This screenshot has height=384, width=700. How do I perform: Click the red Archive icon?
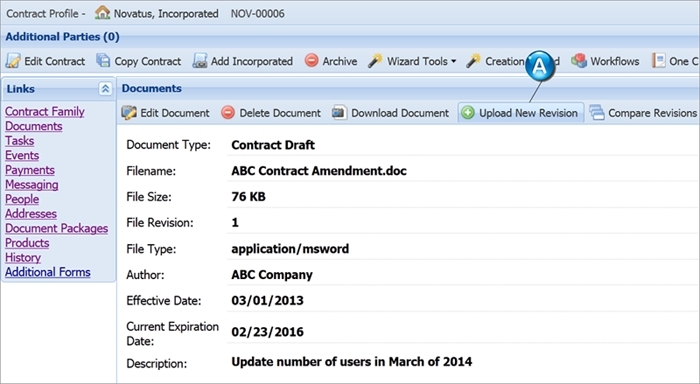pos(312,60)
